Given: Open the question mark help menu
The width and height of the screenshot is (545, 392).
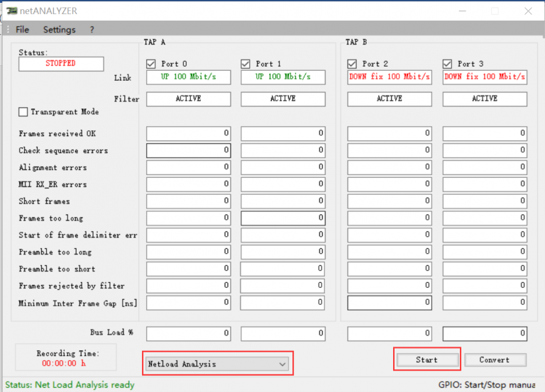Looking at the screenshot, I should (92, 30).
